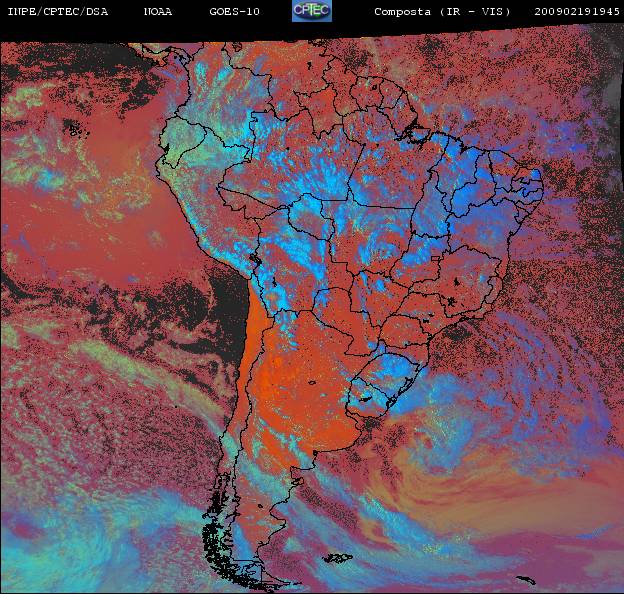The width and height of the screenshot is (624, 594).
Task: Select the INPE/CPTEC/DSA header text
Action: coord(58,12)
